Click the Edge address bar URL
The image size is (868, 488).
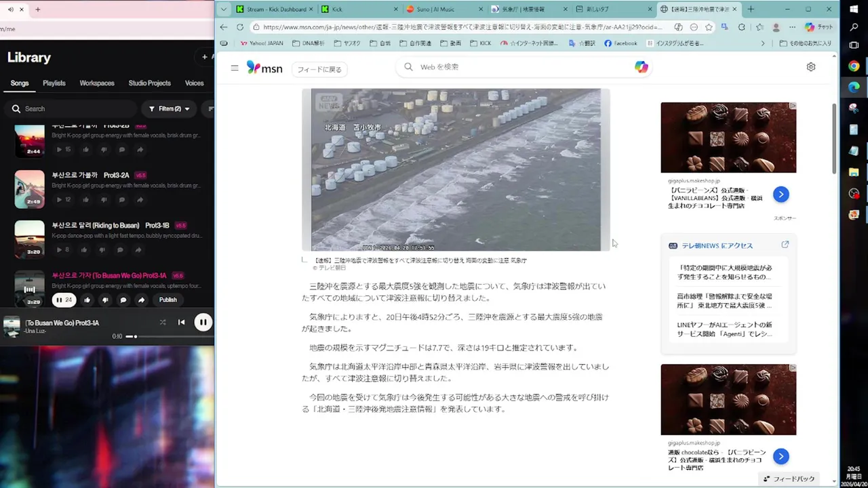pyautogui.click(x=462, y=27)
